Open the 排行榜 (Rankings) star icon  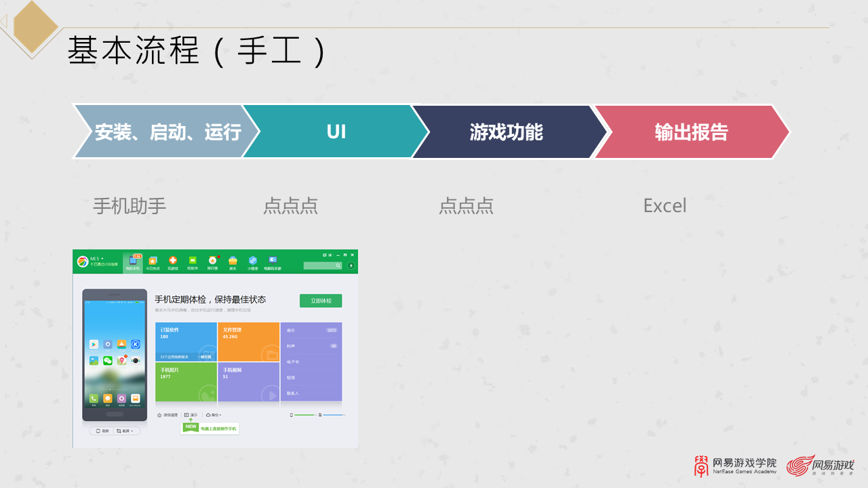coord(213,260)
